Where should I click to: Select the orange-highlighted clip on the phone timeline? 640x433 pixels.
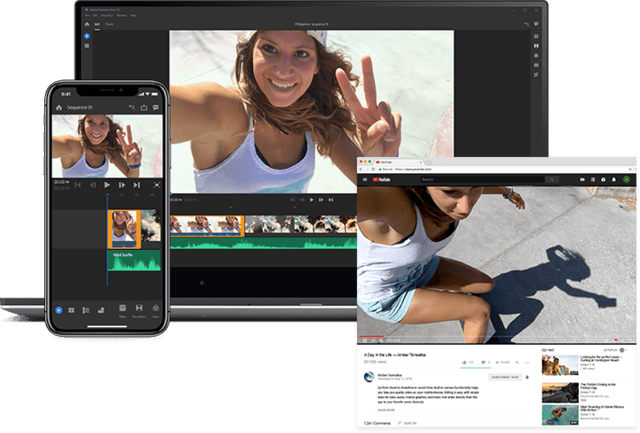123,228
